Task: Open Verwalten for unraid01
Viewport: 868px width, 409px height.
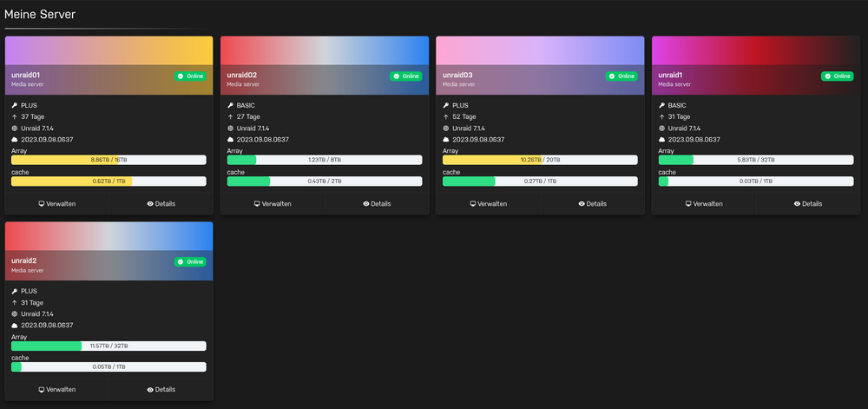Action: click(x=57, y=204)
